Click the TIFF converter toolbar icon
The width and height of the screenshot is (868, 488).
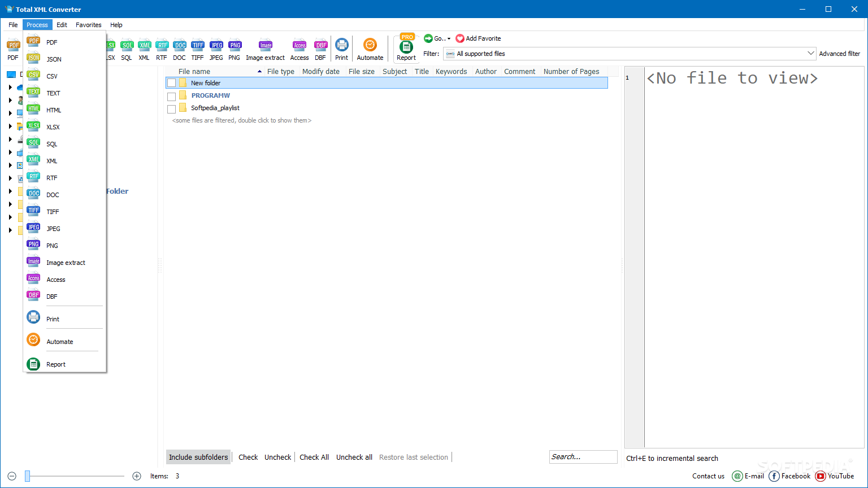click(x=197, y=46)
